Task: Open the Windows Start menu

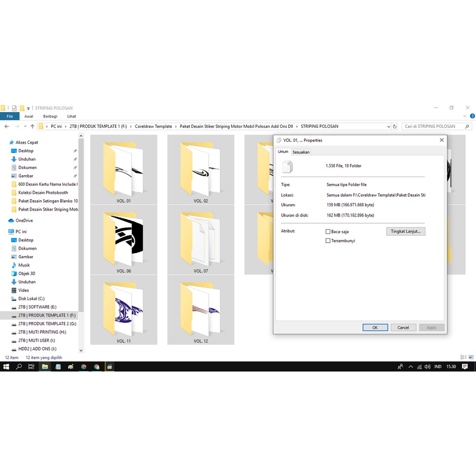Action: pos(6,367)
